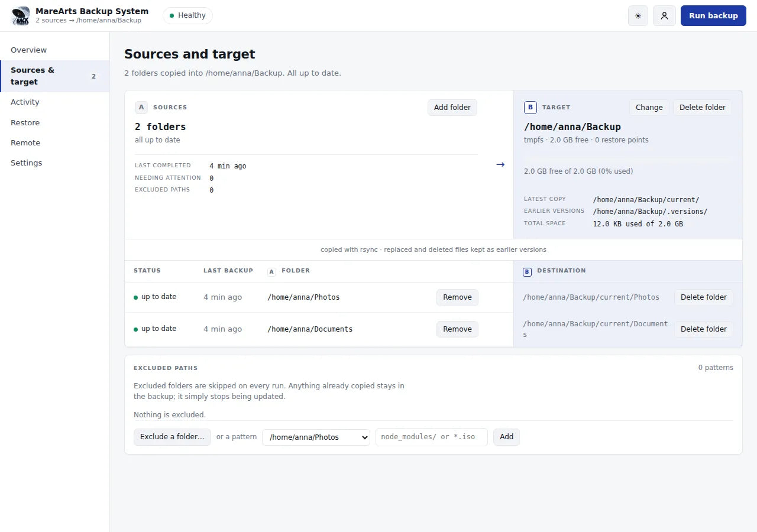Click the Folder column A badge
Viewport: 757px width, 532px height.
coord(272,272)
